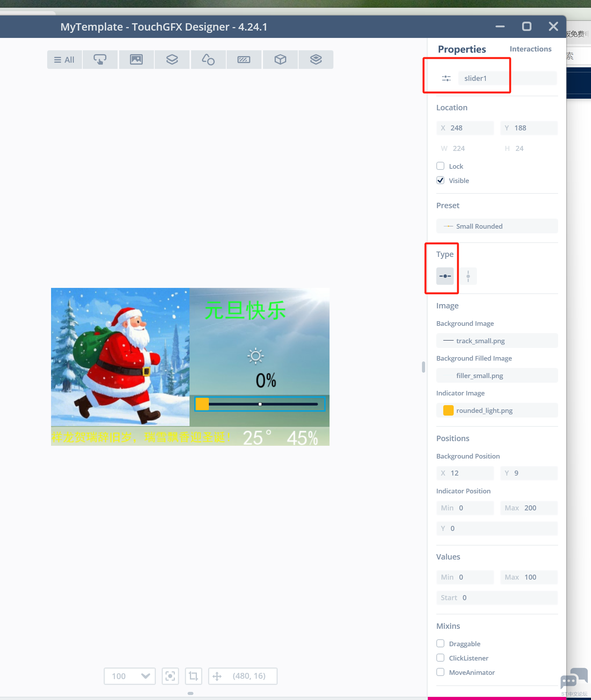The width and height of the screenshot is (591, 700).
Task: Open the Buttons widget category icon
Action: point(100,60)
